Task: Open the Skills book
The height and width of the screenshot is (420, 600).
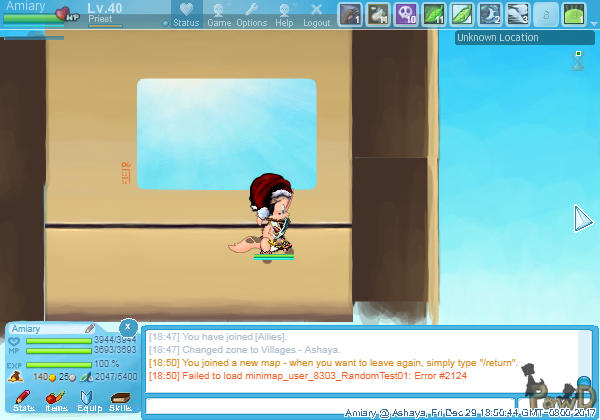Action: click(120, 400)
